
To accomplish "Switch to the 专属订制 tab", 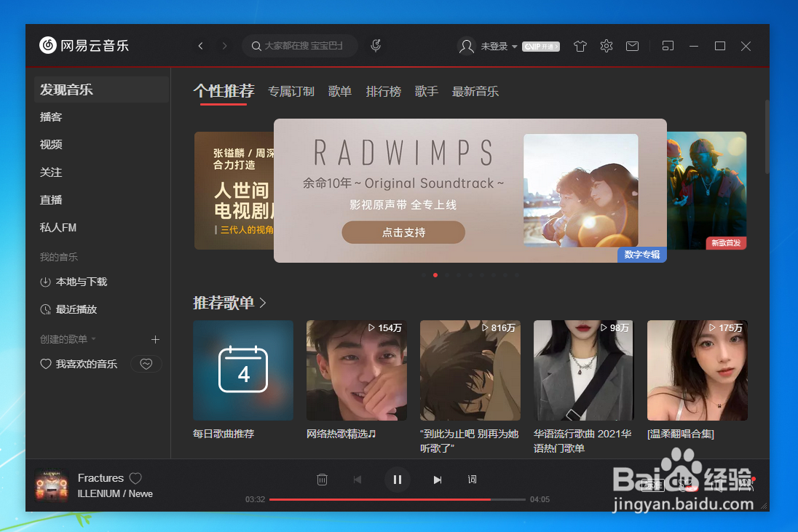I will [291, 92].
